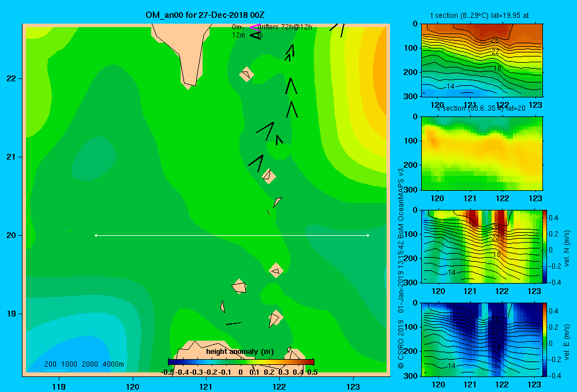Click the plot title "OM_an00 for 27-Dec-2018 00Z"
This screenshot has height=392, width=577.
click(x=205, y=15)
